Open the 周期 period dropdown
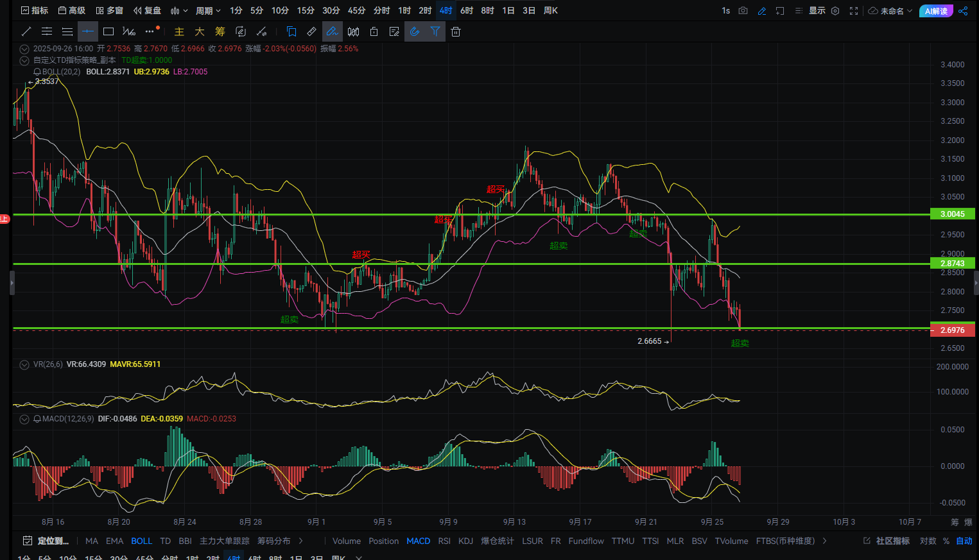979x560 pixels. click(208, 11)
